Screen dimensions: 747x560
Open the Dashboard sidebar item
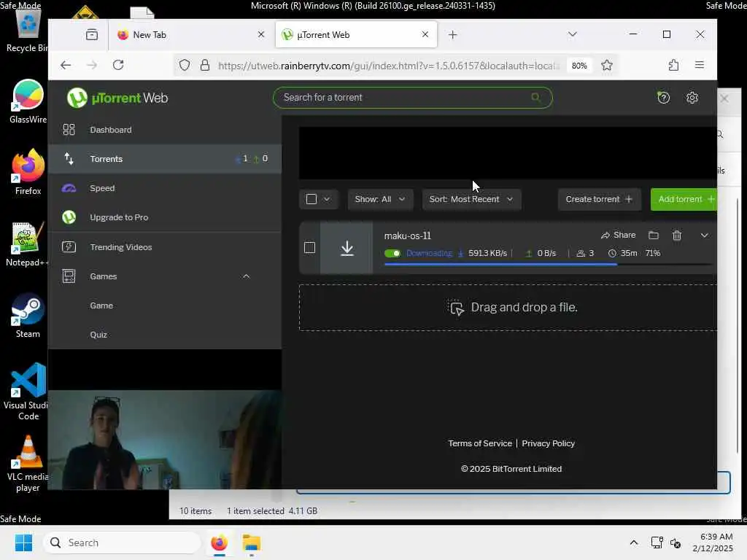pos(164,130)
